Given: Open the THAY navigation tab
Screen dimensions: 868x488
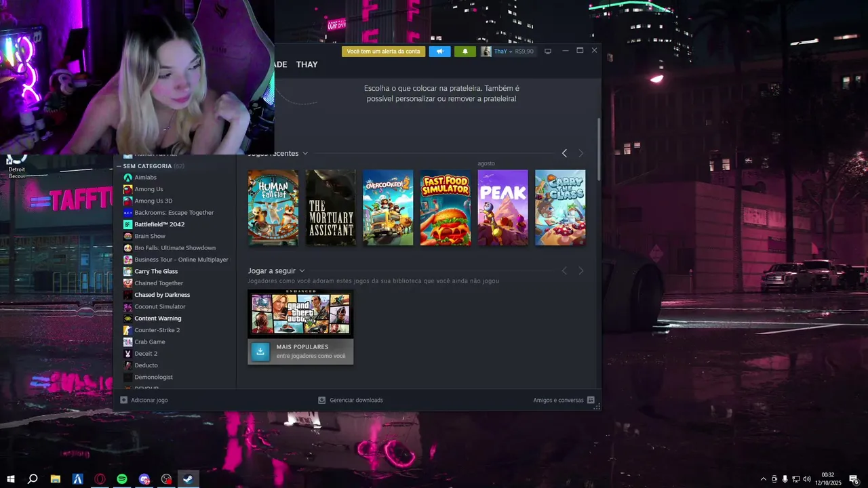Looking at the screenshot, I should point(307,64).
